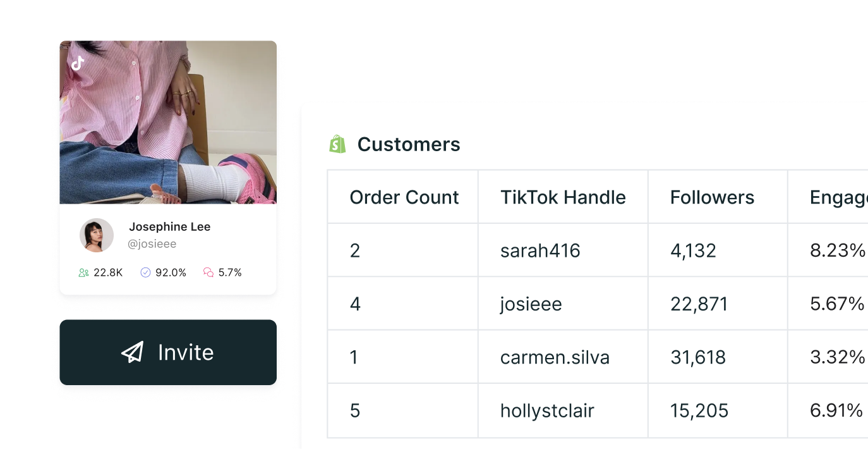The image size is (868, 449).
Task: Click the Followers column header
Action: [x=712, y=197]
